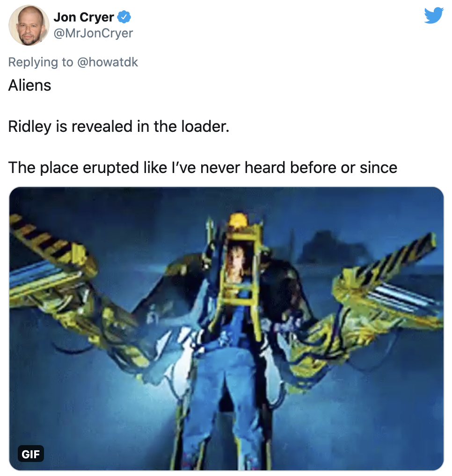Click the yellow ladder frame of loader
Screen dimensions: 452x476
[x=240, y=282]
